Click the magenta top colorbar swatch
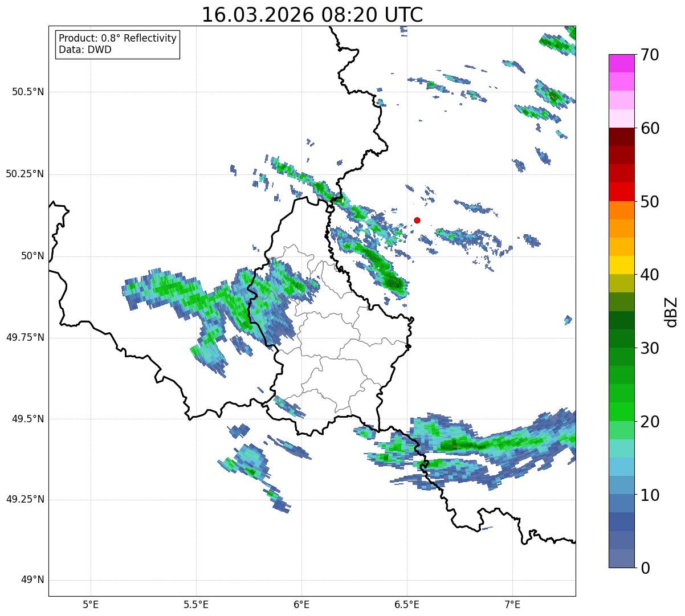 (621, 63)
